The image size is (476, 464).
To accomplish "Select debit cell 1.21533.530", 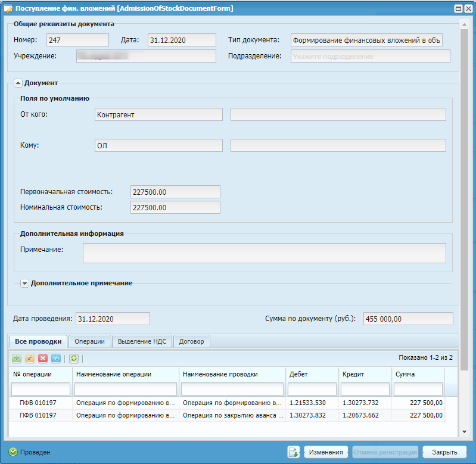I will (x=312, y=403).
